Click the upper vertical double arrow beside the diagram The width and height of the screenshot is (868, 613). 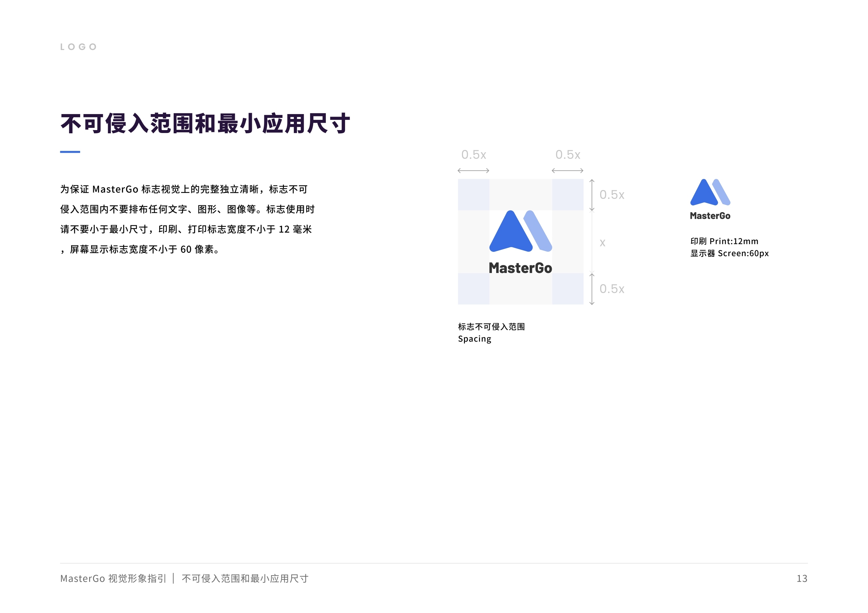[592, 195]
